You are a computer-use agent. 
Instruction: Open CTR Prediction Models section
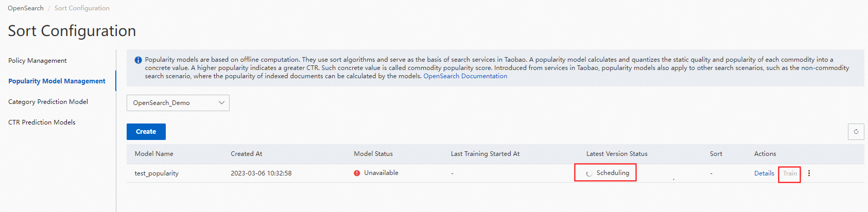(42, 122)
